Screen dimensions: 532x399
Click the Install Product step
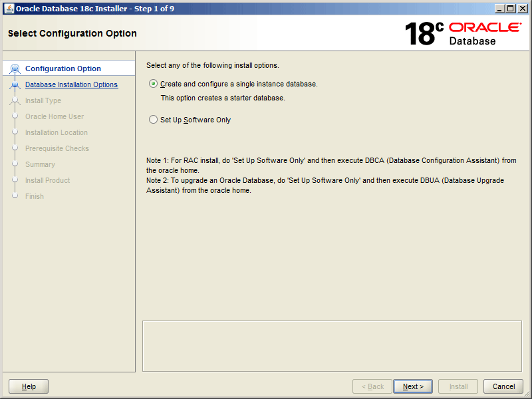click(47, 180)
